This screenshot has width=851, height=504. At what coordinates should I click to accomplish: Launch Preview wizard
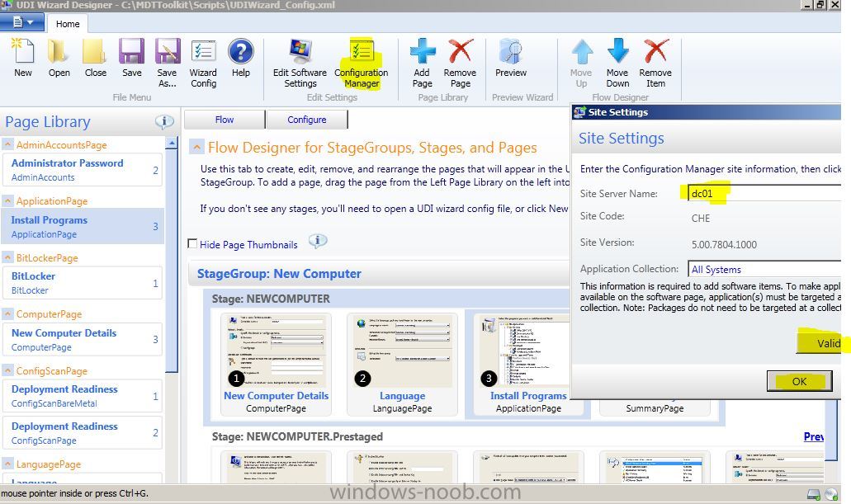click(511, 58)
